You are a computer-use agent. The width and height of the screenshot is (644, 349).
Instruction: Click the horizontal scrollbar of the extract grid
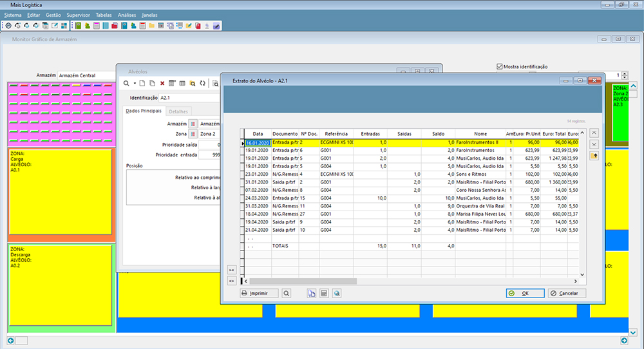(410, 281)
